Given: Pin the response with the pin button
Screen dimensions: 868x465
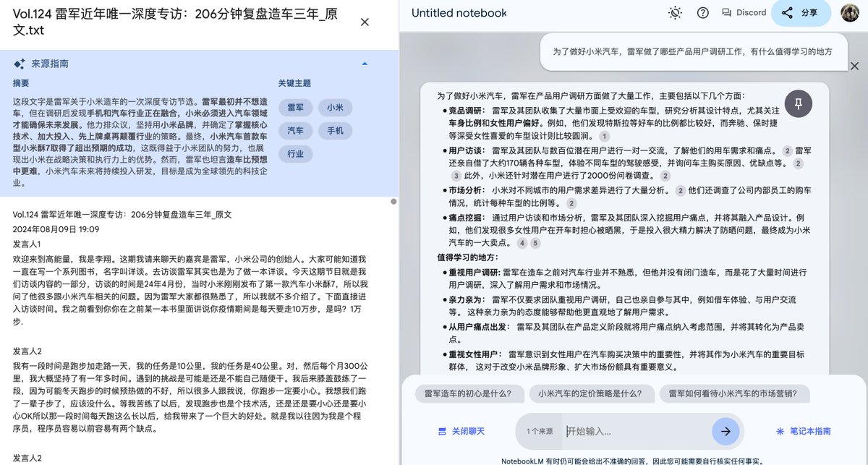Looking at the screenshot, I should 799,103.
